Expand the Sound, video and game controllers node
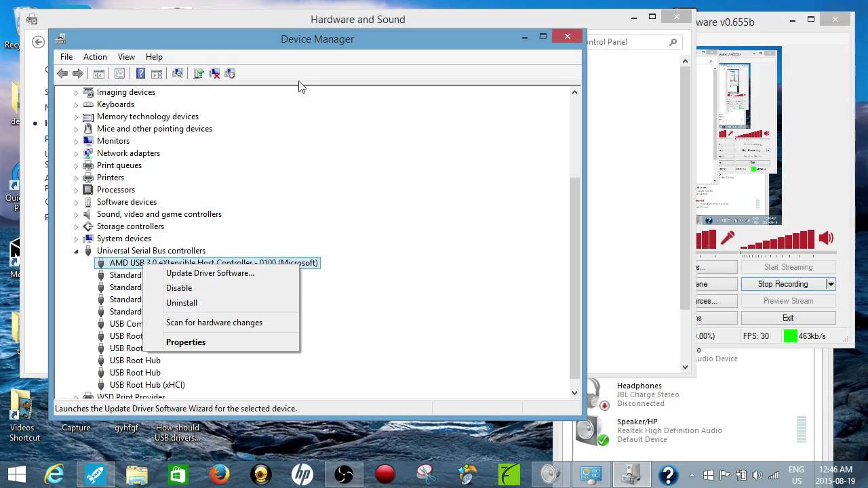 pyautogui.click(x=77, y=215)
